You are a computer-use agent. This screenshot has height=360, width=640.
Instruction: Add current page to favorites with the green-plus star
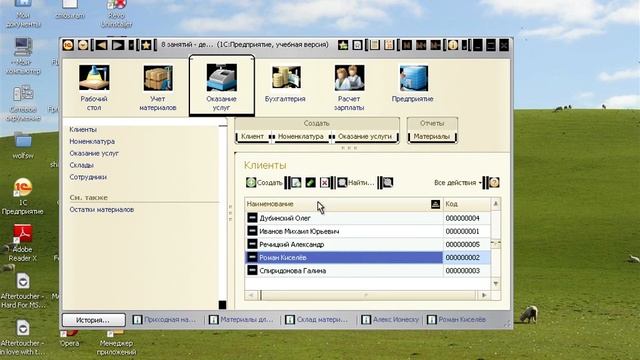point(343,45)
